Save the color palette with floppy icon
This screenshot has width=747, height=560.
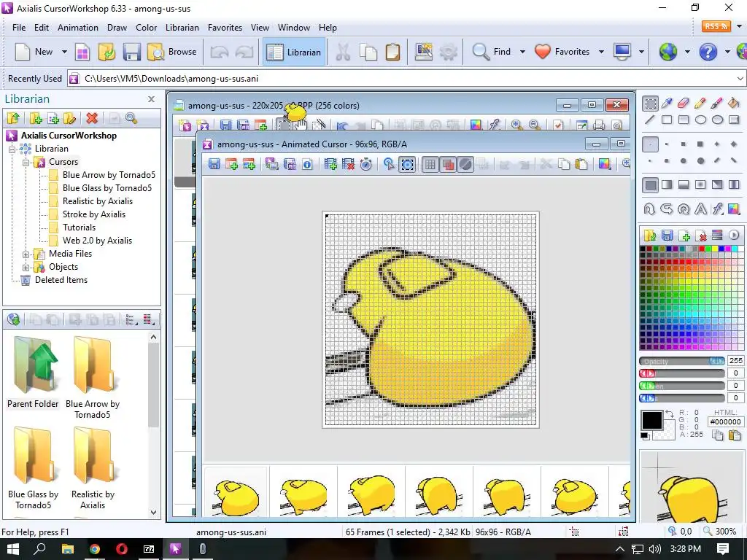667,235
